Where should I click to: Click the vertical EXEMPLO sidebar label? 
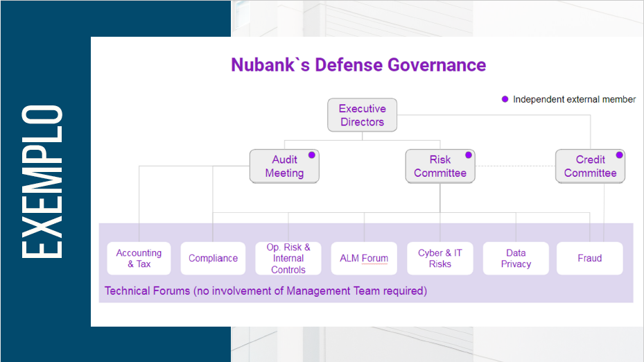tap(42, 182)
